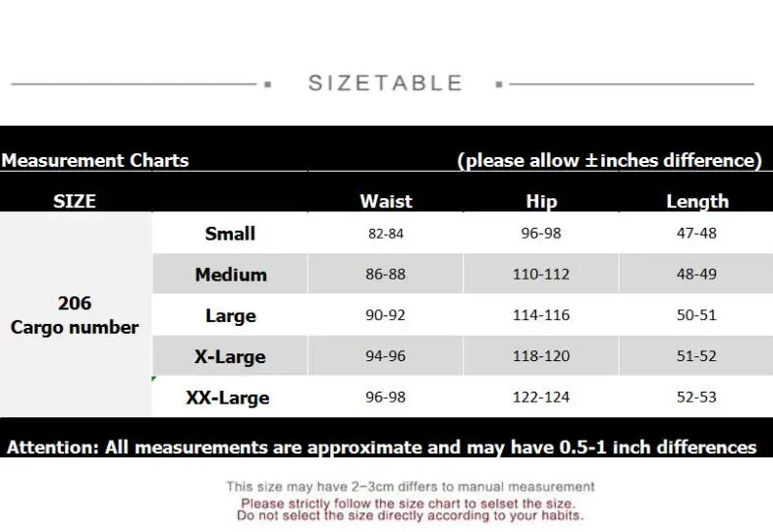Screen dimensions: 773x532
Task: Select the Waist column header
Action: click(x=385, y=201)
